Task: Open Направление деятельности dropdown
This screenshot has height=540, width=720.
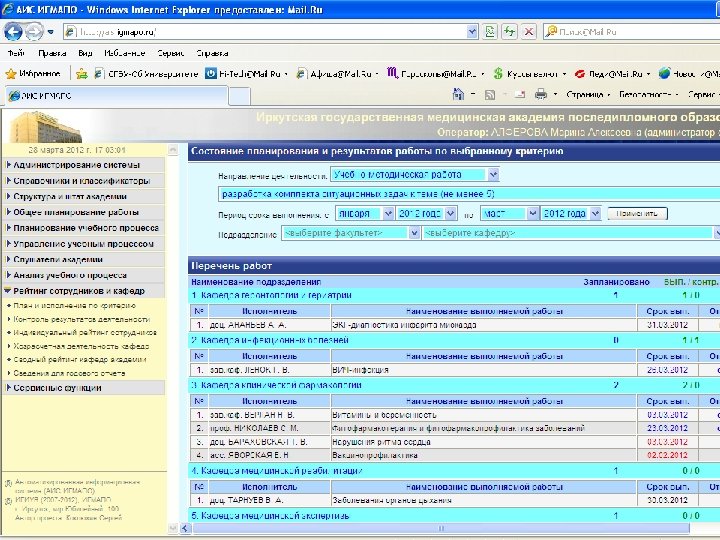Action: point(414,174)
